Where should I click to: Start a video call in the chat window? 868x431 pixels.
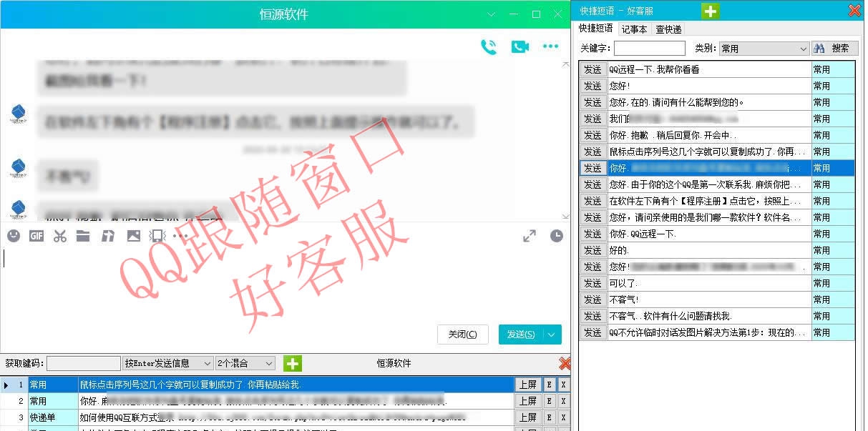(x=520, y=47)
